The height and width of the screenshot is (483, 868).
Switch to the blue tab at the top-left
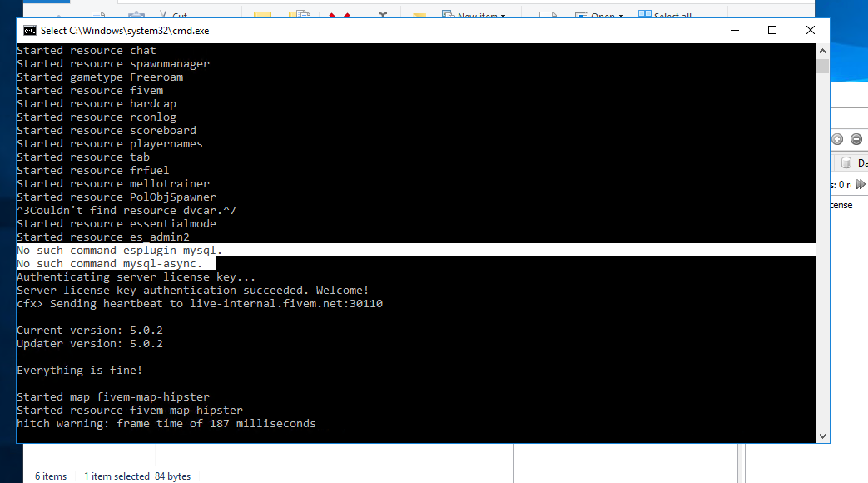(46, 3)
